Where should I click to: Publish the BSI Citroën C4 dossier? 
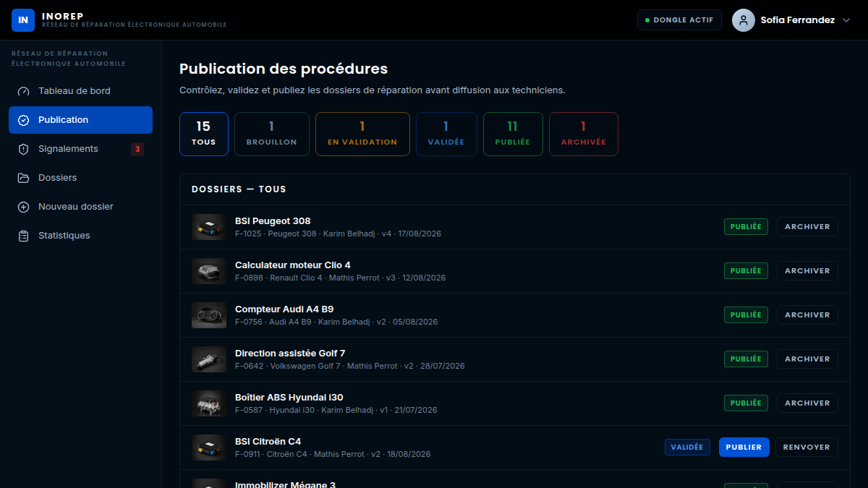[x=744, y=448]
